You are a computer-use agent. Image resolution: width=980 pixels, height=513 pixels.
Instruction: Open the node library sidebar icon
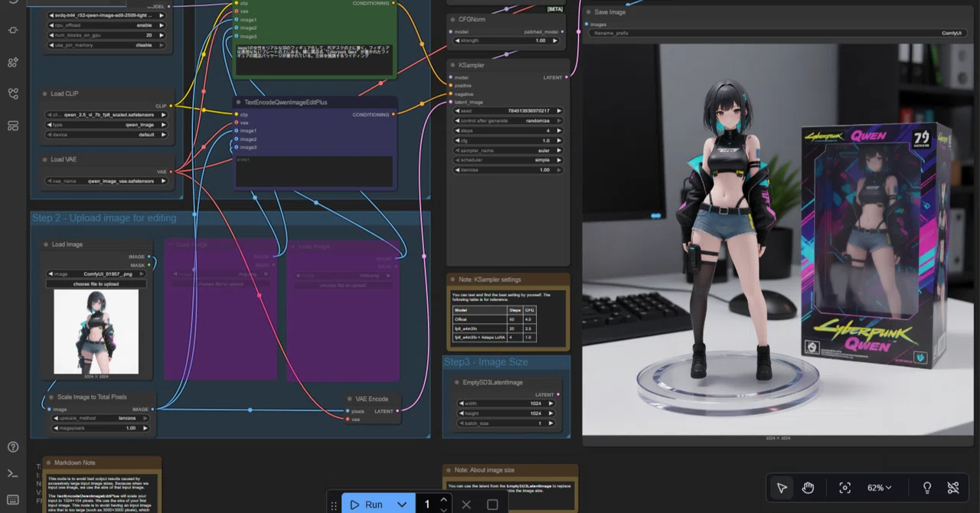tap(13, 31)
